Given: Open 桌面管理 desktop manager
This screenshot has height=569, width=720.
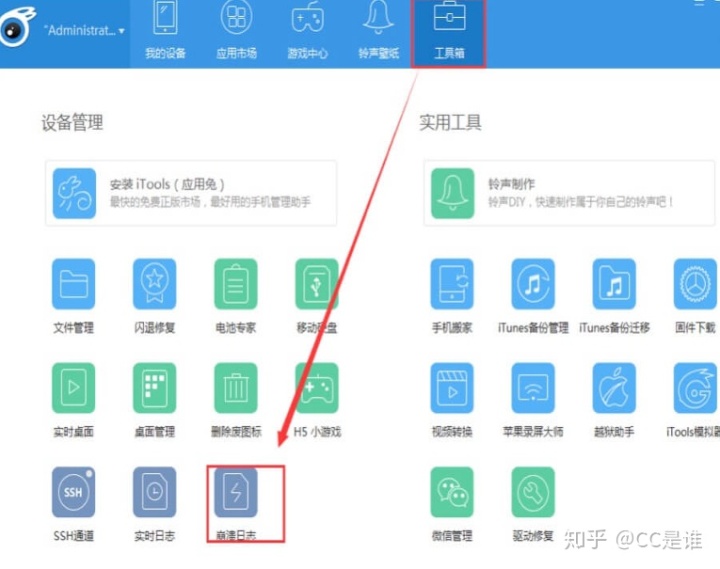Looking at the screenshot, I should tap(154, 388).
